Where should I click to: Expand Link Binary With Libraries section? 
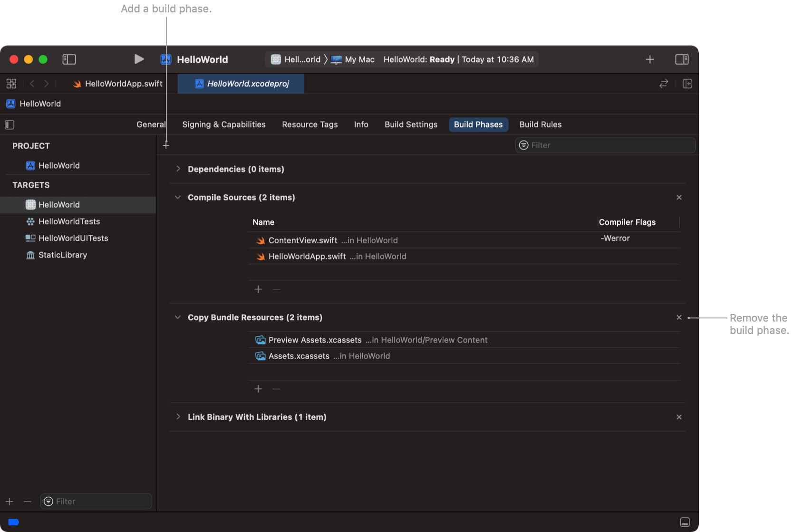[178, 417]
